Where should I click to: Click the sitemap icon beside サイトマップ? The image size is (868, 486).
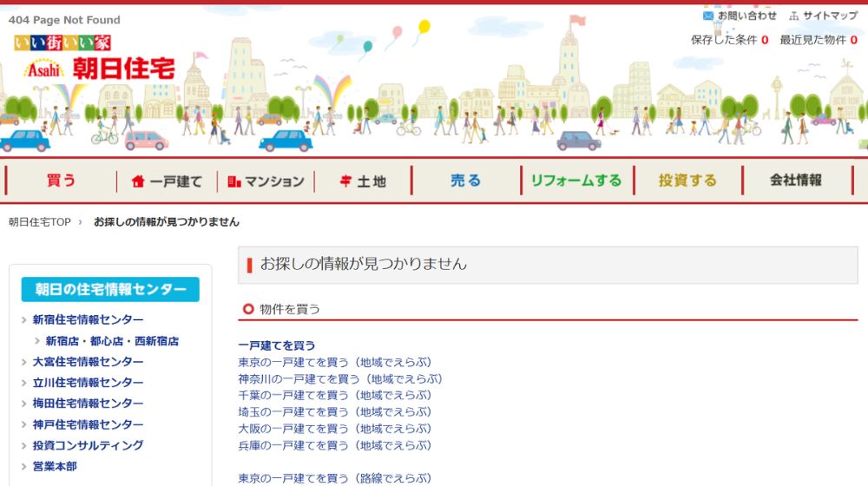pyautogui.click(x=794, y=16)
